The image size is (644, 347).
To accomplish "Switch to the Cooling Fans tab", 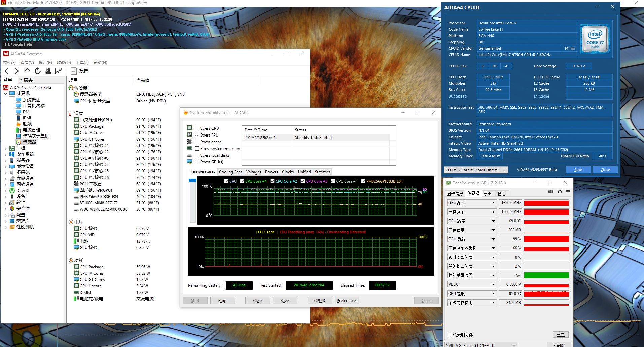I will coord(230,172).
